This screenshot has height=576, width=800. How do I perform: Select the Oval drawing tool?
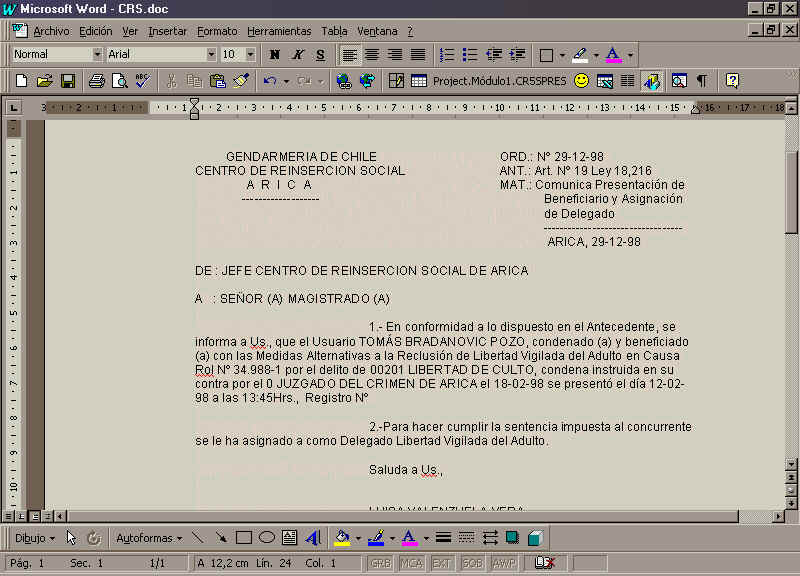[x=267, y=538]
